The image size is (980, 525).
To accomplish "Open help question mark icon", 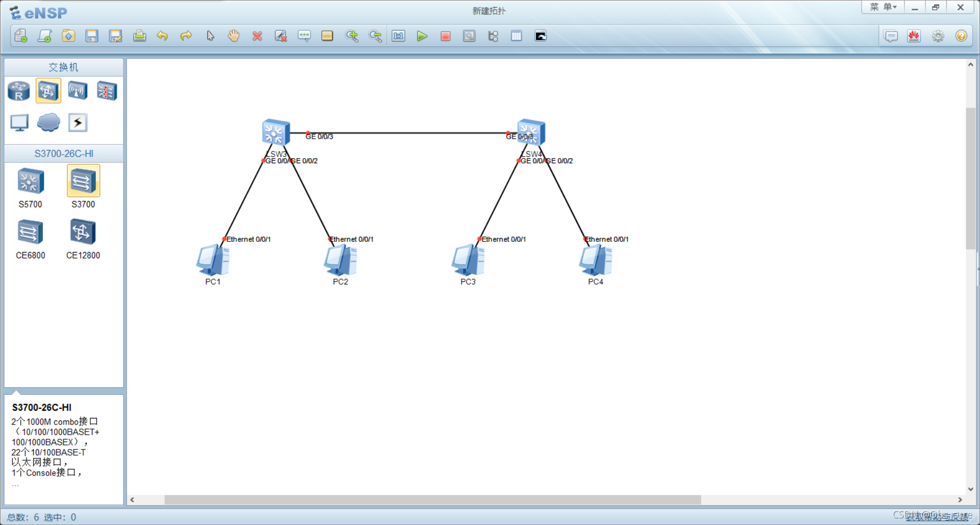I will pos(961,36).
